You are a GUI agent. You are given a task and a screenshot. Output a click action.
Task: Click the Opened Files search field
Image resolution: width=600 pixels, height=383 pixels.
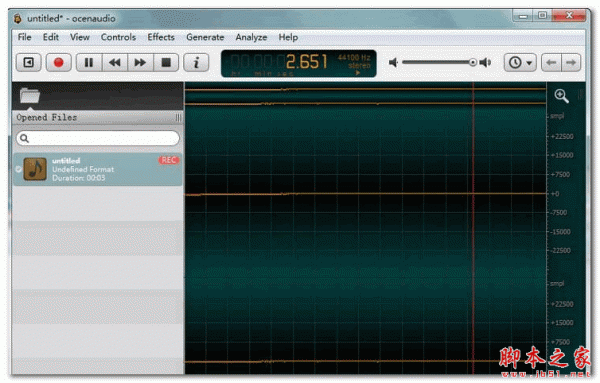pyautogui.click(x=98, y=138)
